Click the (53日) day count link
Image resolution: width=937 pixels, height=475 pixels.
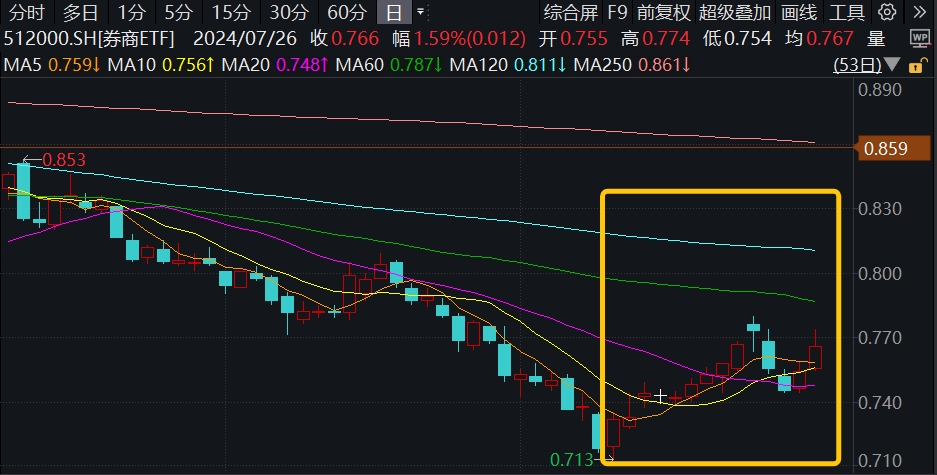858,65
